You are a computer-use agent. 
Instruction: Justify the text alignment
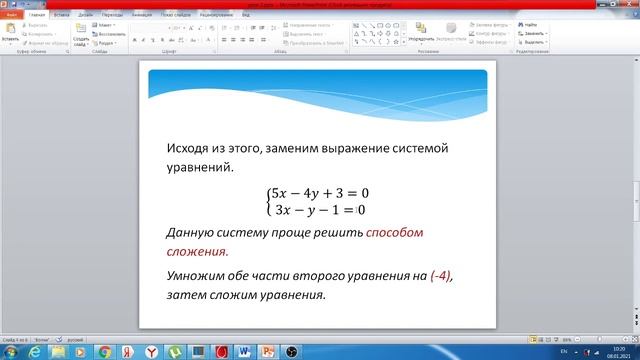tap(252, 40)
